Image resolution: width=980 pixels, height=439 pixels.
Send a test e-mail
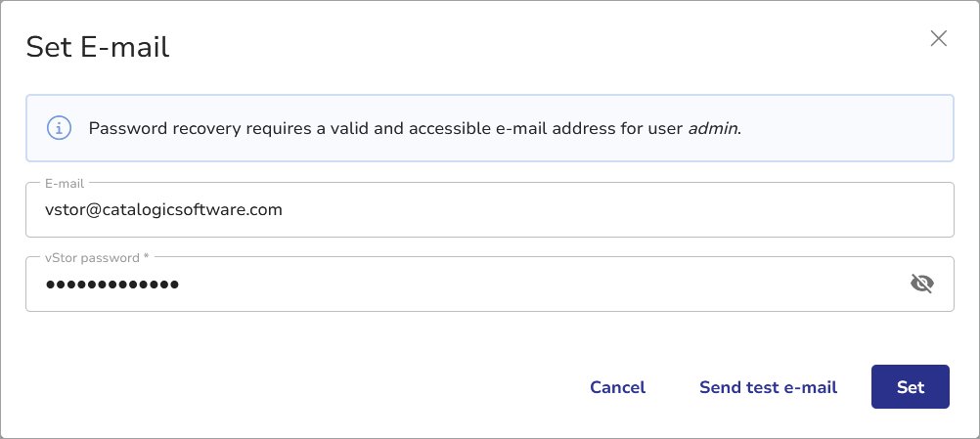[x=768, y=387]
